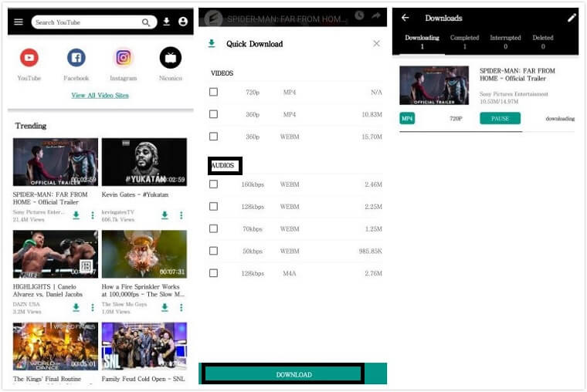Screen dimensions: 587x392
Task: Open more options for Kevin Gates #Yukatan
Action: tap(182, 215)
